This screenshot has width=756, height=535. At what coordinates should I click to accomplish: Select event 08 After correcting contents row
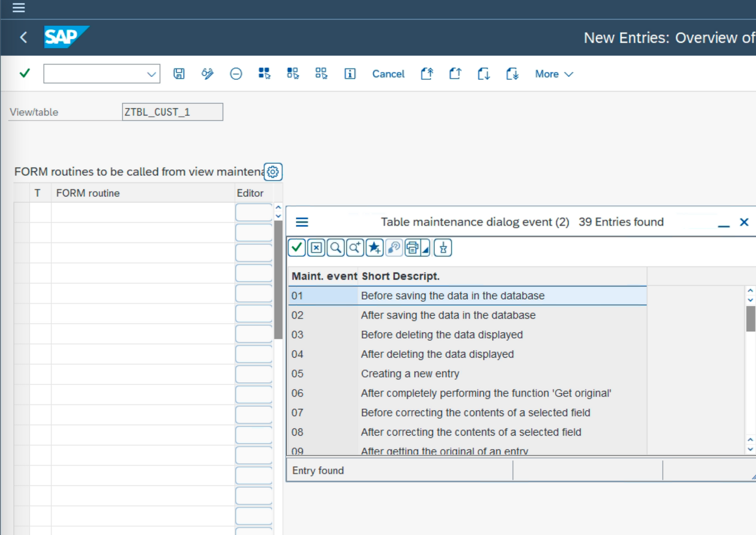[x=467, y=432]
